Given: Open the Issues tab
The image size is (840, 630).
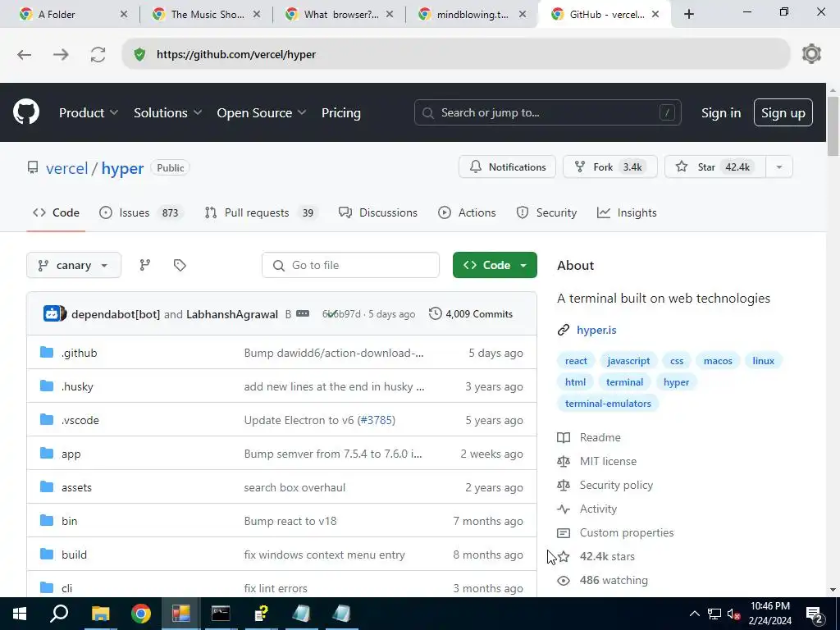Looking at the screenshot, I should click(x=142, y=212).
